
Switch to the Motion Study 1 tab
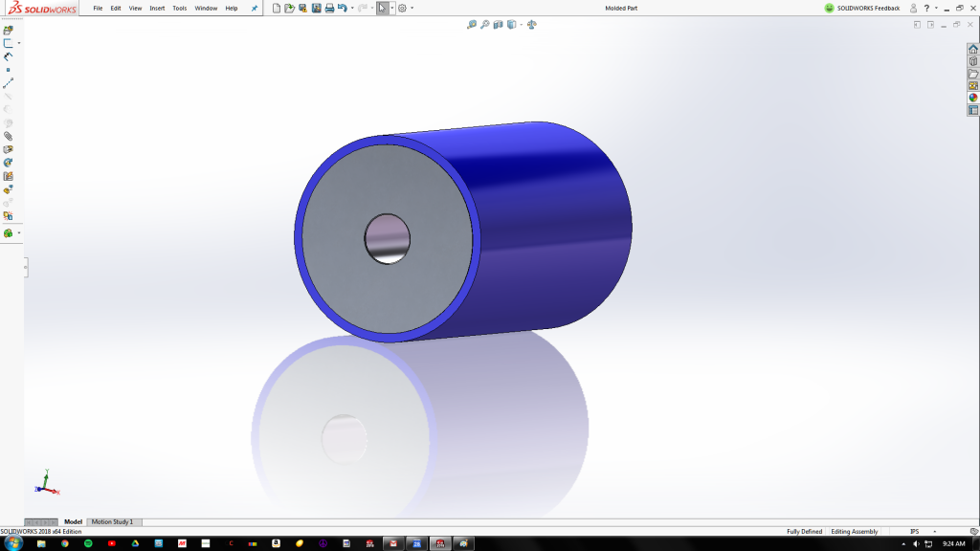(x=113, y=522)
